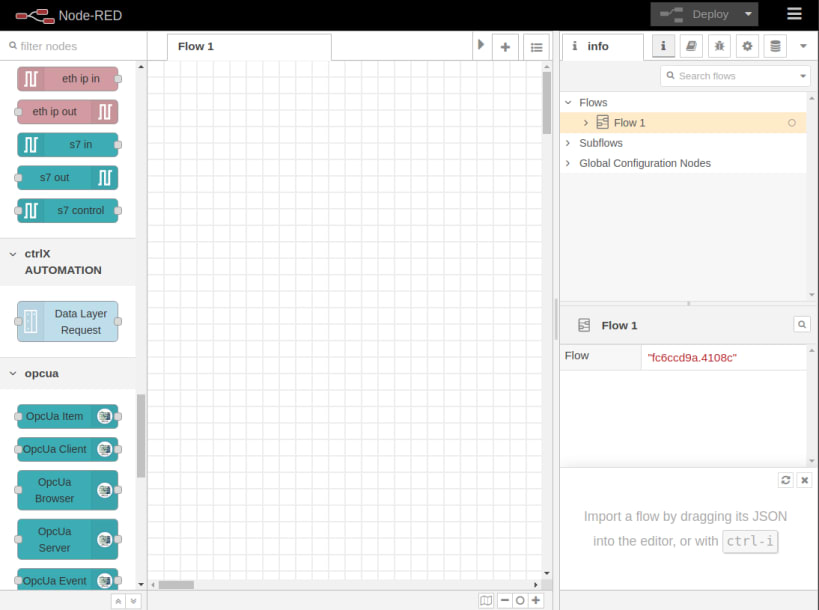Select the Data Layer Request node

67,322
